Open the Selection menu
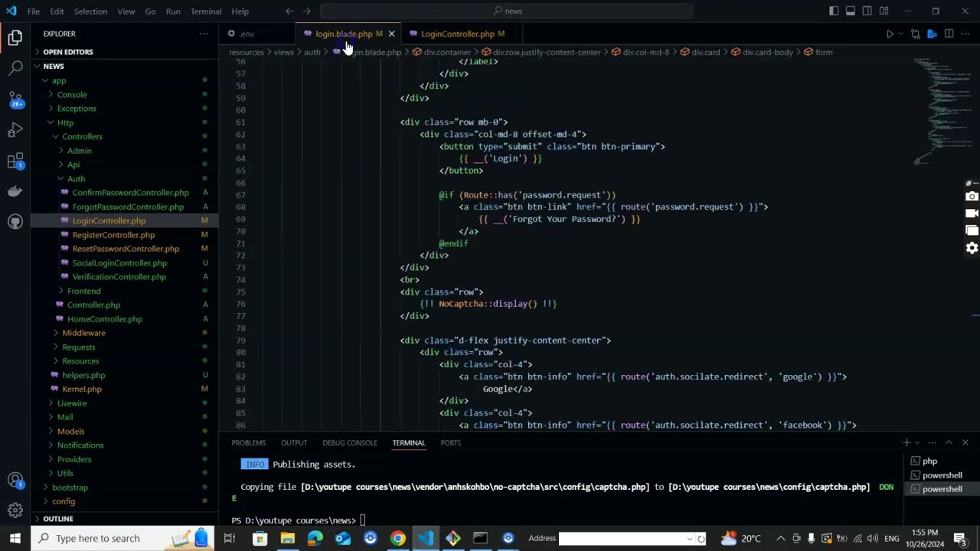 pyautogui.click(x=90, y=11)
